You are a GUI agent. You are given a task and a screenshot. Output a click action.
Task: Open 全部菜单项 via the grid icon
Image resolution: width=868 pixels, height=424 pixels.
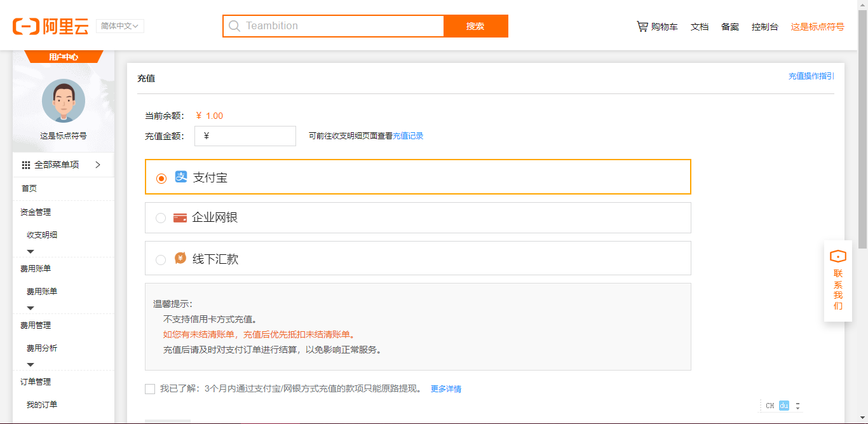[26, 164]
